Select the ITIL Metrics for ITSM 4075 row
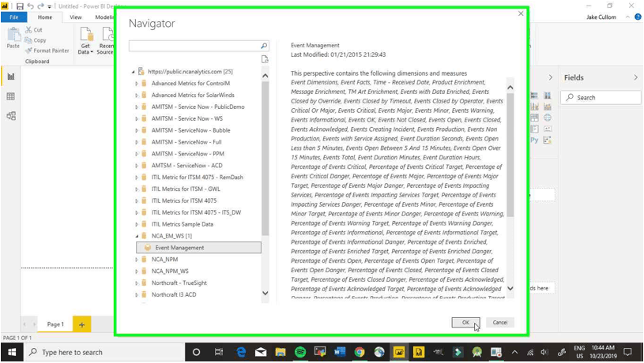Screen dimensions: 644x363 (183, 200)
